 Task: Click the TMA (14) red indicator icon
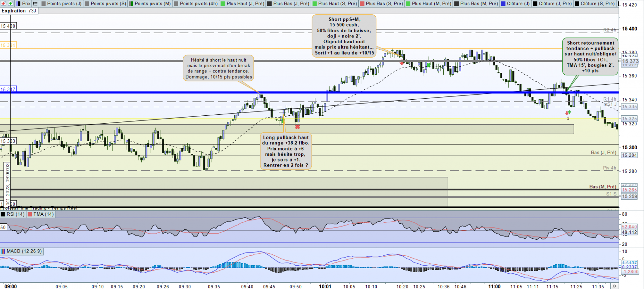click(30, 214)
